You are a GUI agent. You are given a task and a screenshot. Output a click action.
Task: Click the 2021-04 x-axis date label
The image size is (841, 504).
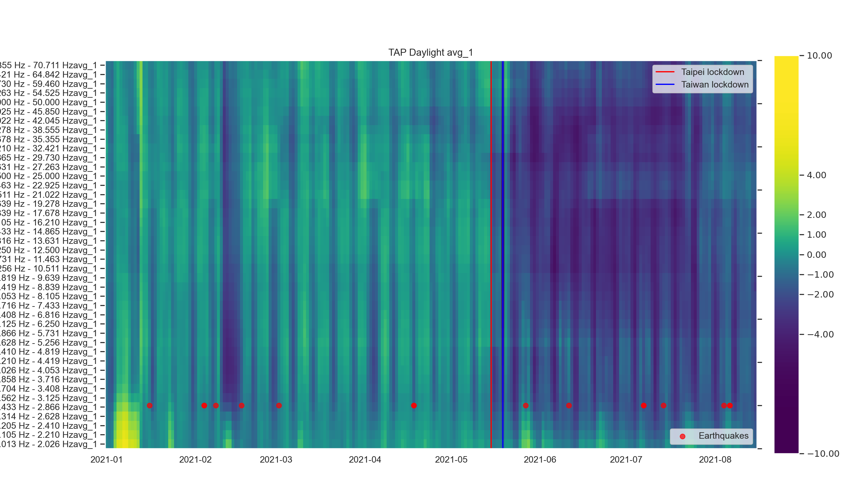365,460
